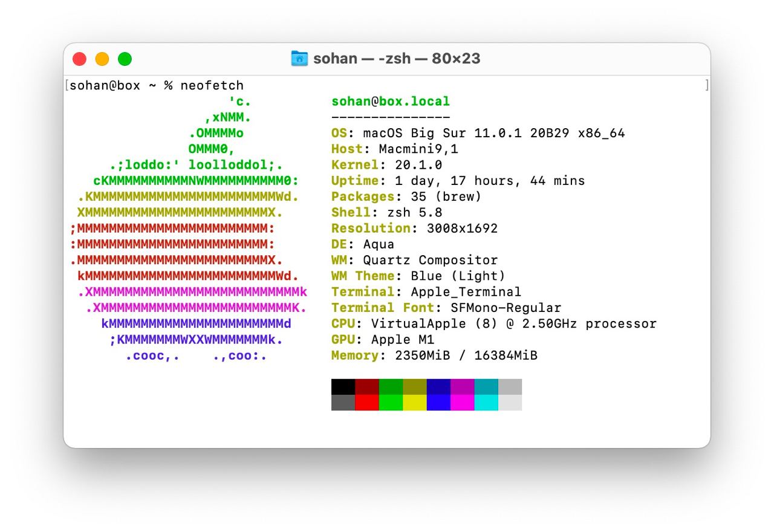This screenshot has width=774, height=532.
Task: Click the GPU value 'Apple M1'
Action: pyautogui.click(x=403, y=340)
